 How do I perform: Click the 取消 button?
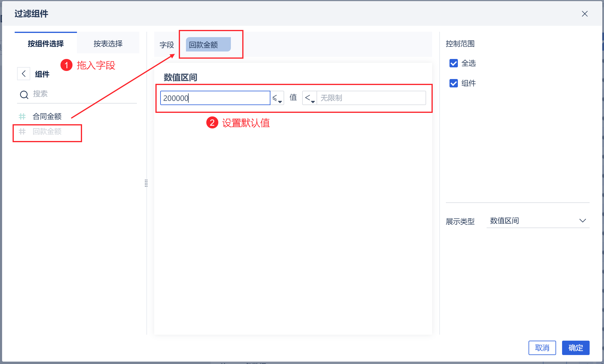click(542, 348)
